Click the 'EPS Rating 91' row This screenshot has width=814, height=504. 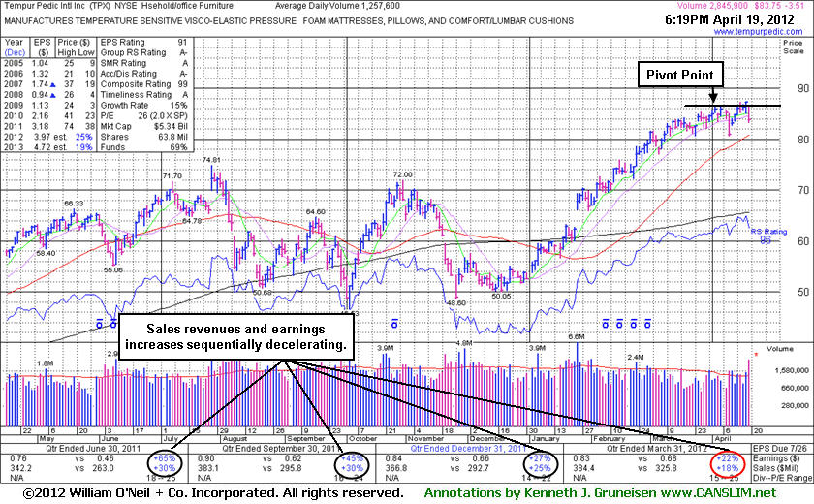143,42
